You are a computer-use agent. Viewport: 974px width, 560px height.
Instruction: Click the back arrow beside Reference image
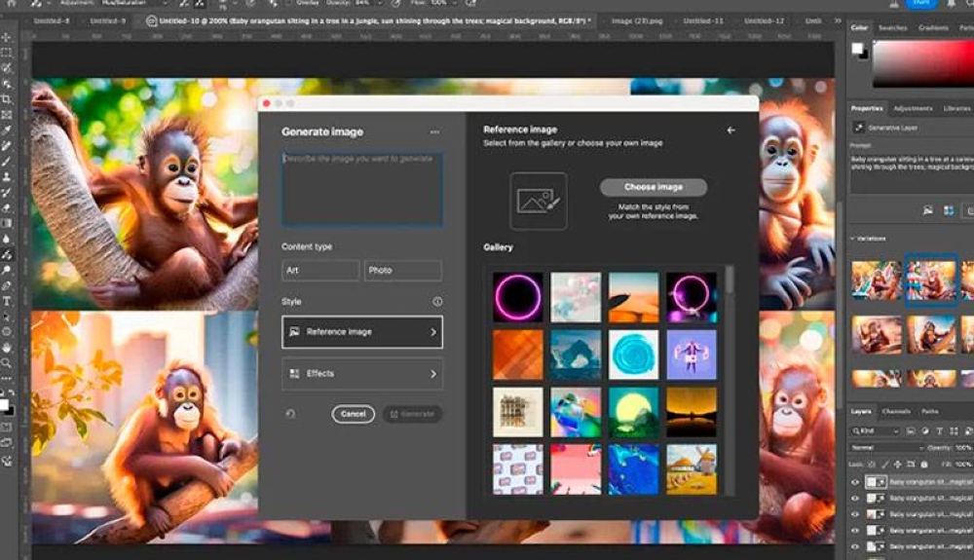click(x=730, y=130)
